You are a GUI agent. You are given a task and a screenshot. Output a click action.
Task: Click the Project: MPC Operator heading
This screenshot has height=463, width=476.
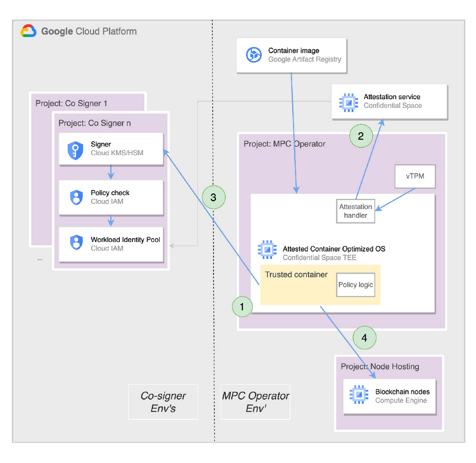284,144
